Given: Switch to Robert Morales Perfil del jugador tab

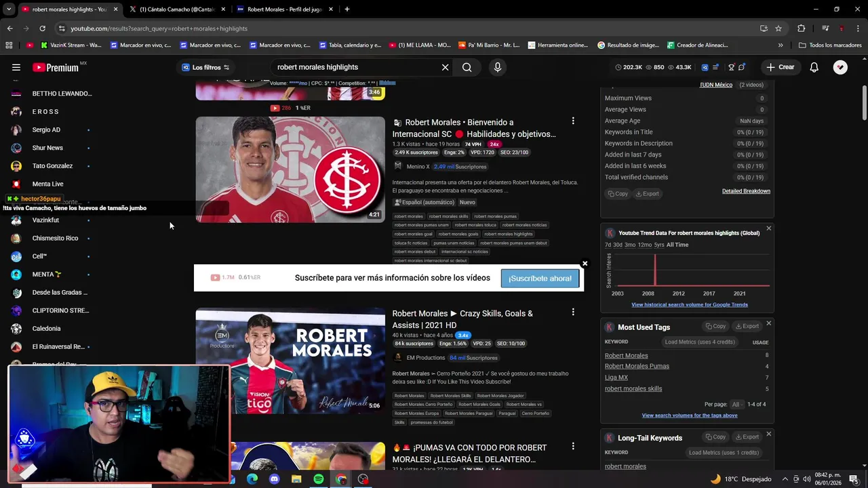Looking at the screenshot, I should 285,9.
